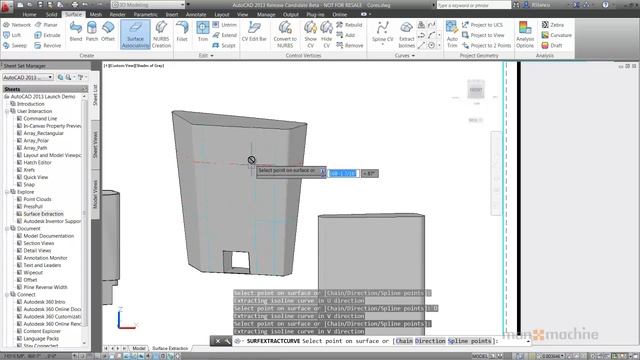The image size is (640, 360).
Task: Collapse the User Interaction tree node
Action: [x=7, y=111]
